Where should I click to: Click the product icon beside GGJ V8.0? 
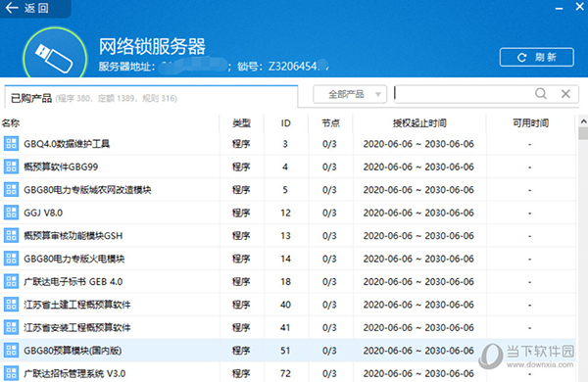pos(11,213)
